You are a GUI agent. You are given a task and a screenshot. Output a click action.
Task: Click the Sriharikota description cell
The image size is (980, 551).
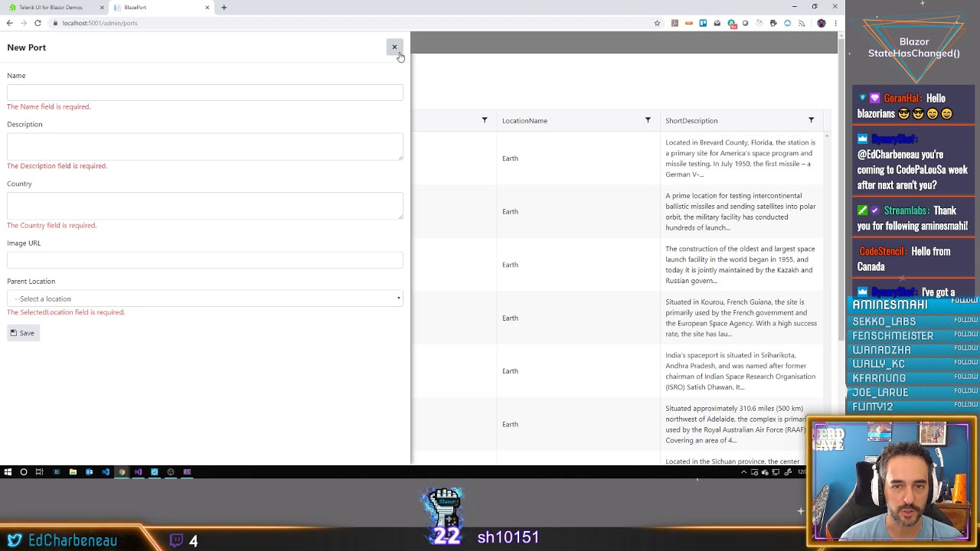pyautogui.click(x=741, y=371)
